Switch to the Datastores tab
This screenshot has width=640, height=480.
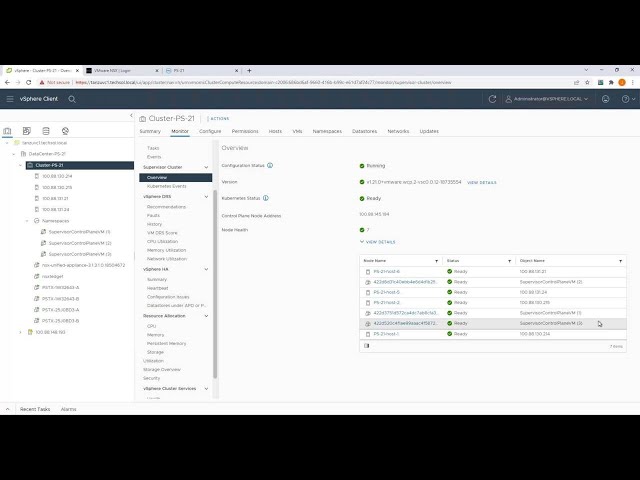(x=364, y=131)
